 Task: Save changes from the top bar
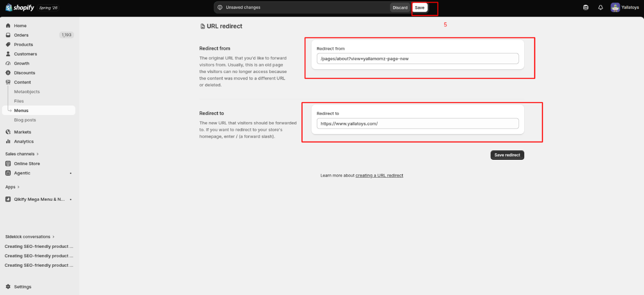[x=420, y=8]
